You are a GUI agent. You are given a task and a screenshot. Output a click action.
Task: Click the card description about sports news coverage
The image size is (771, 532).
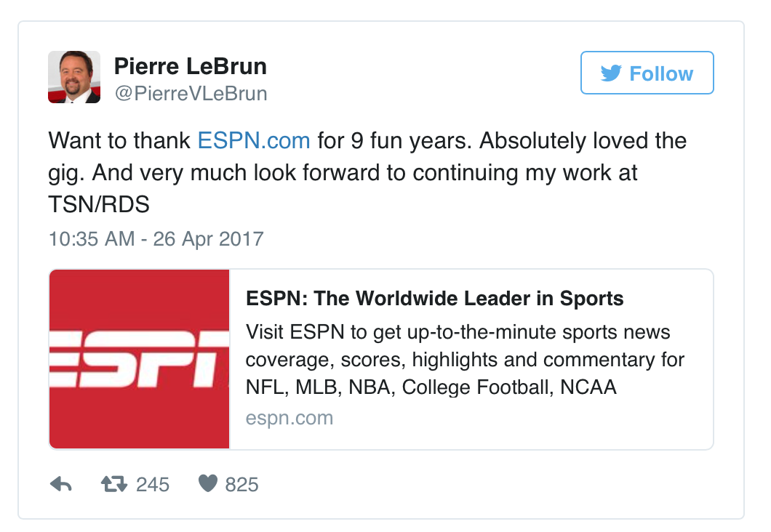465,360
